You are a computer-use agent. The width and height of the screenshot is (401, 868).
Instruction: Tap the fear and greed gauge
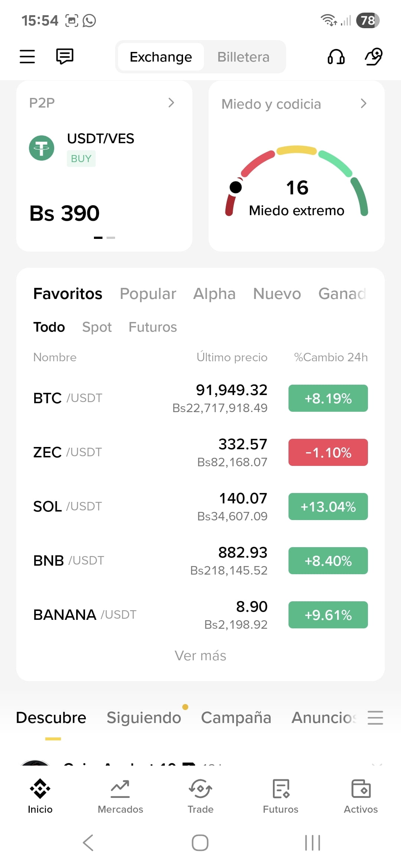coord(297,181)
